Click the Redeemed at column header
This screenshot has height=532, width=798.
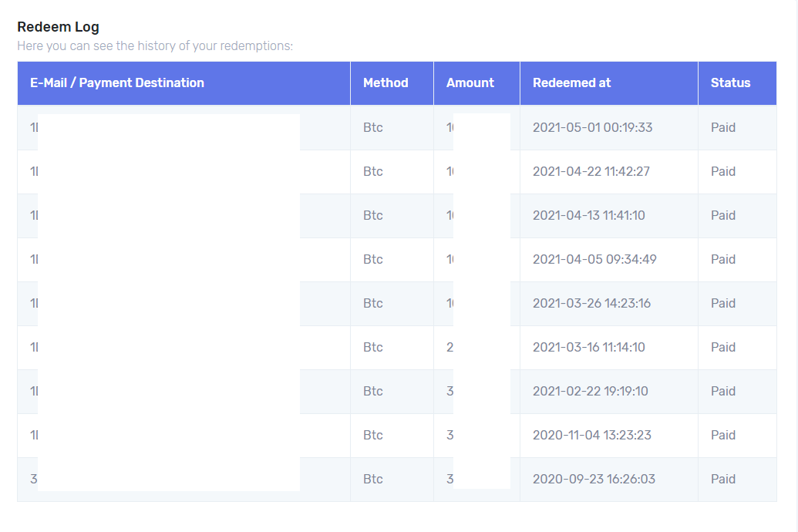(x=571, y=82)
